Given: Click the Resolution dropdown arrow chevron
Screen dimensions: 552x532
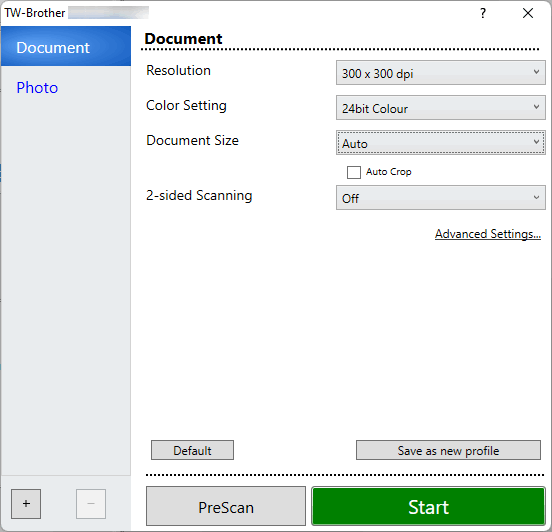Looking at the screenshot, I should click(536, 72).
